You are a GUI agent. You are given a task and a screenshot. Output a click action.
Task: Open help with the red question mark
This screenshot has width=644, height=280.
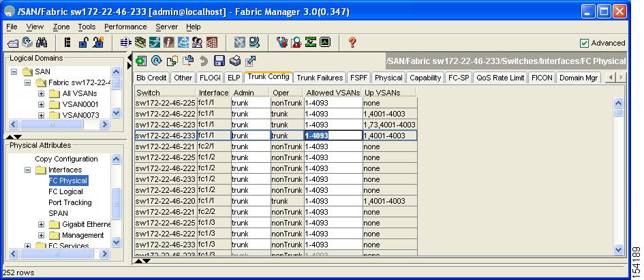[x=352, y=42]
